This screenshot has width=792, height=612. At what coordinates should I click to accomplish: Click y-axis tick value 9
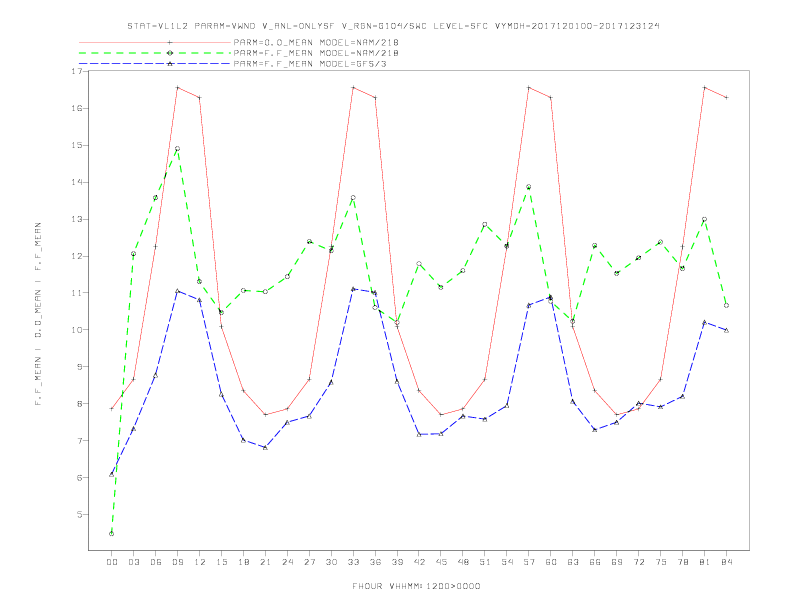80,367
